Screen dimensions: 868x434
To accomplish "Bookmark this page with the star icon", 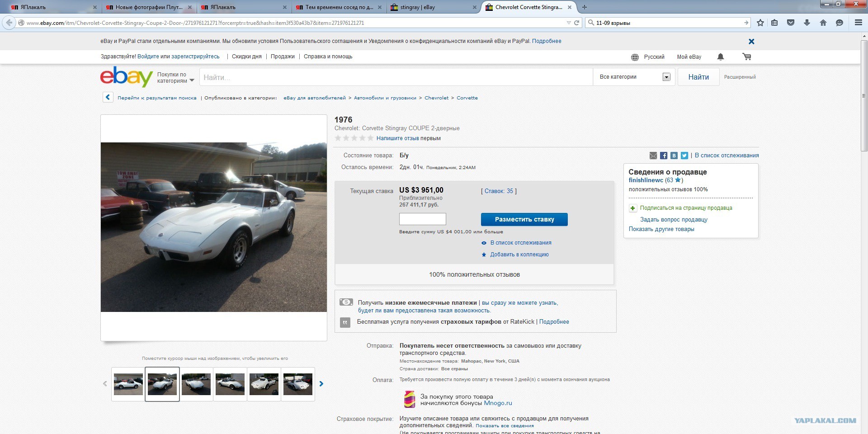I will tap(760, 23).
